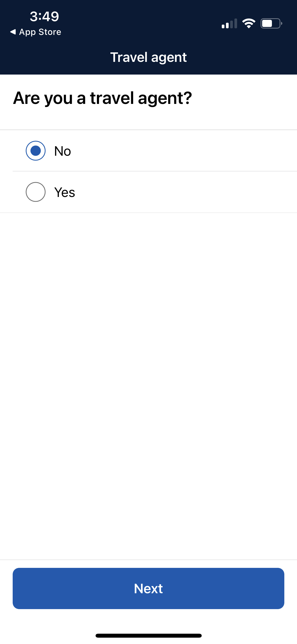Select the No radio button

pos(36,151)
